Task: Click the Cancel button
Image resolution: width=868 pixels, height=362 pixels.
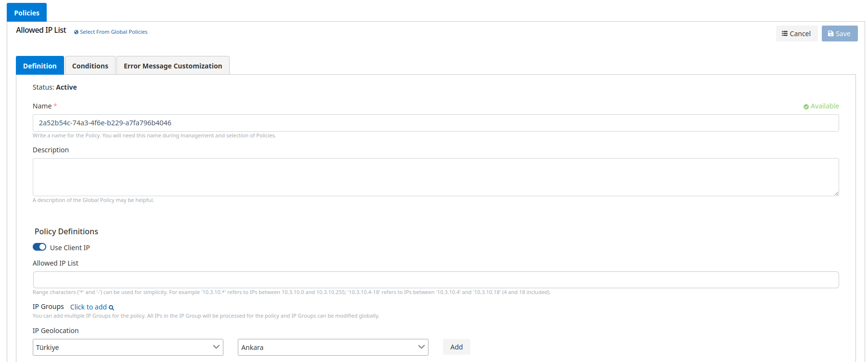Action: pos(796,34)
